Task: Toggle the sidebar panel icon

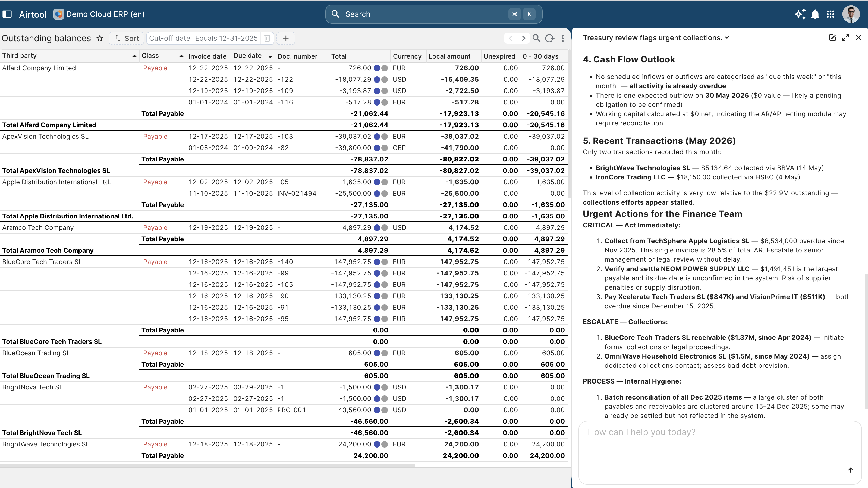Action: (7, 14)
